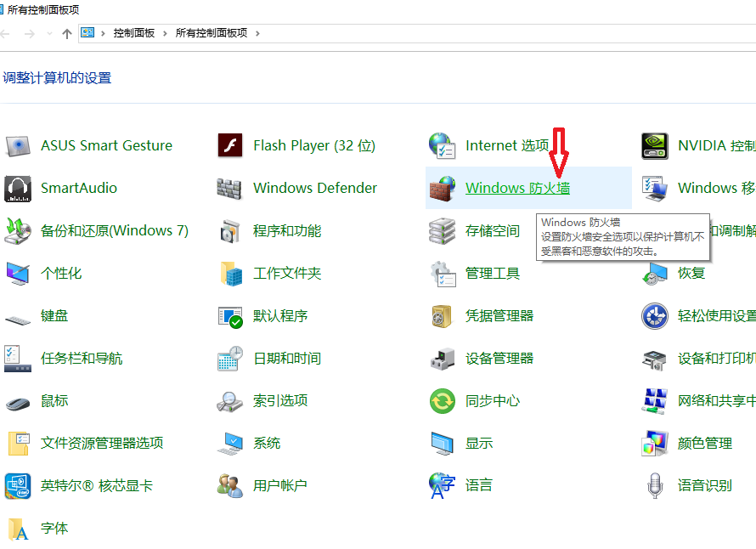The width and height of the screenshot is (756, 549).
Task: Click the 鼠标 mouse icon
Action: coord(18,403)
